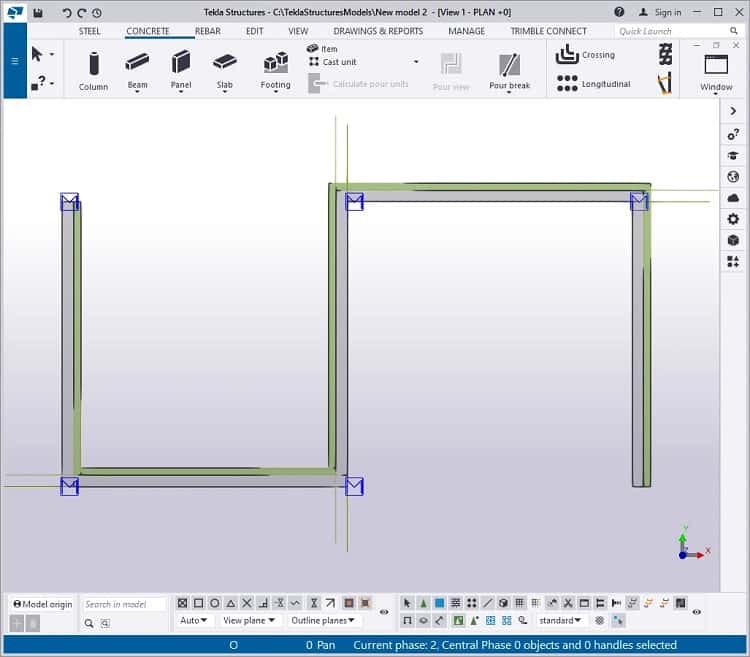Viewport: 750px width, 657px height.
Task: Switch to the REBAR ribbon tab
Action: (x=207, y=31)
